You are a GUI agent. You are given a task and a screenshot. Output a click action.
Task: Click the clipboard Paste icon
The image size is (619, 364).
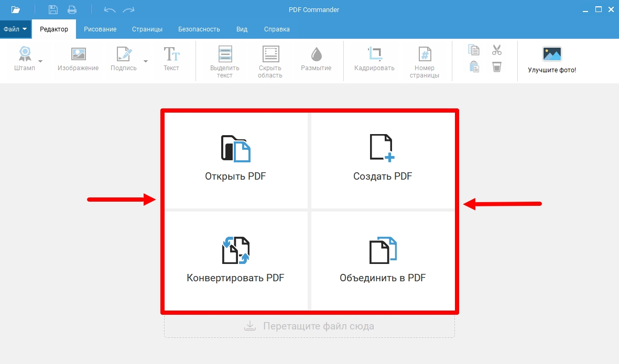click(474, 67)
